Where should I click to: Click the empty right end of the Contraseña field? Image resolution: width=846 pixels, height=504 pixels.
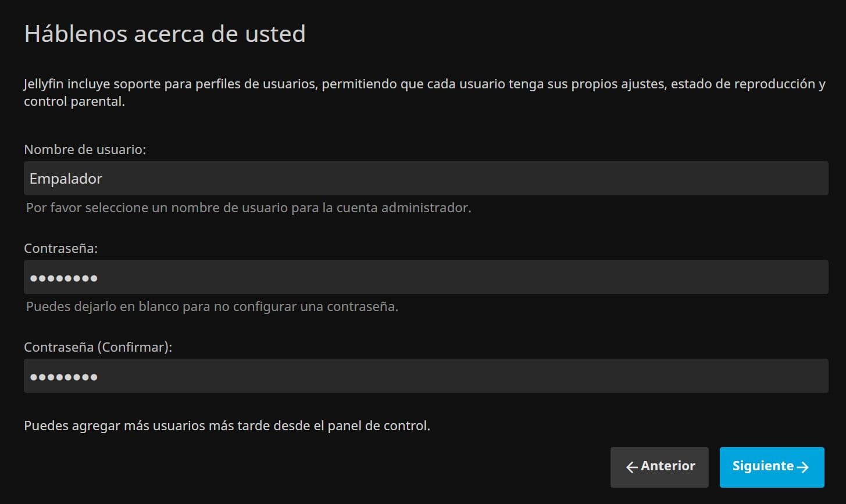coord(785,277)
